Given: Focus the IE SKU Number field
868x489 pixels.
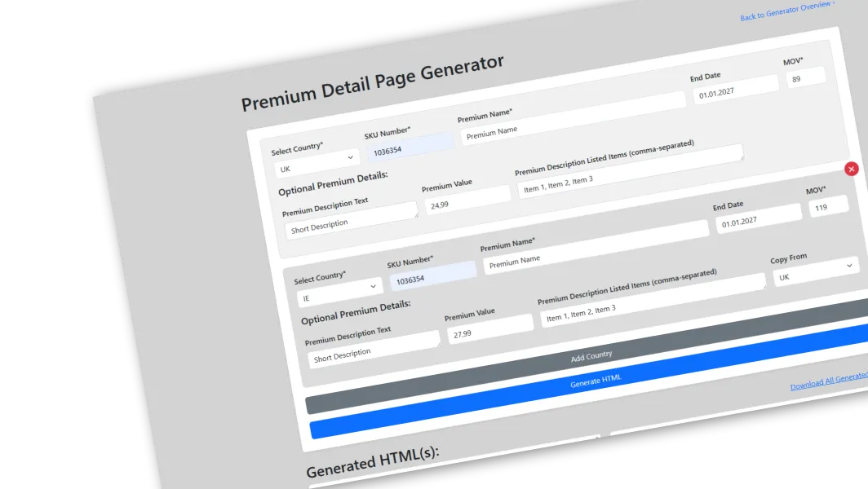Looking at the screenshot, I should (433, 276).
